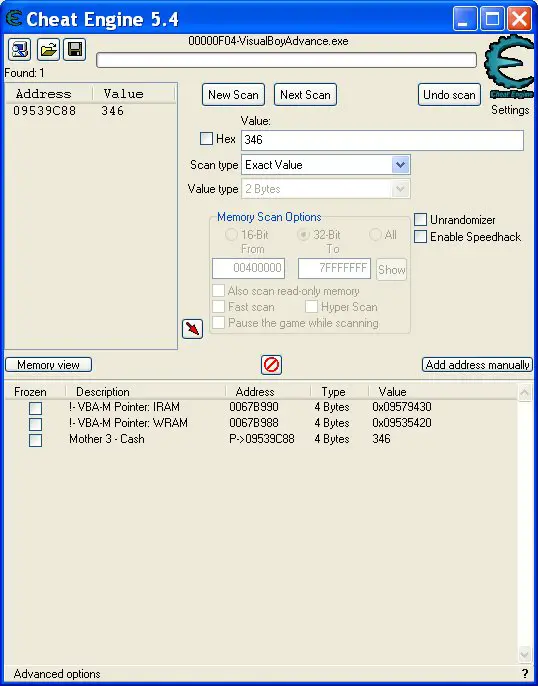Toggle the Hex checkbox
Viewport: 538px width, 686px height.
(206, 139)
